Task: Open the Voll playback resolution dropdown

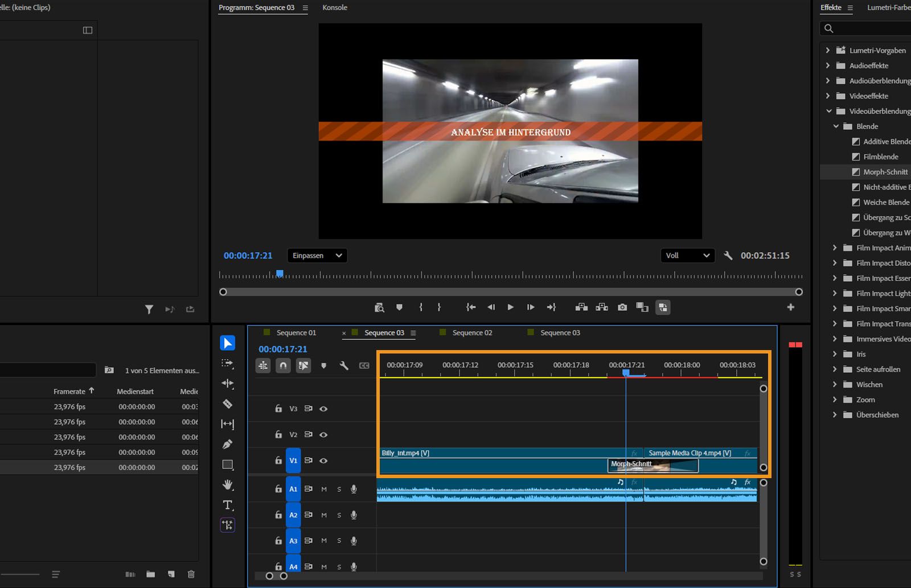Action: [x=687, y=255]
